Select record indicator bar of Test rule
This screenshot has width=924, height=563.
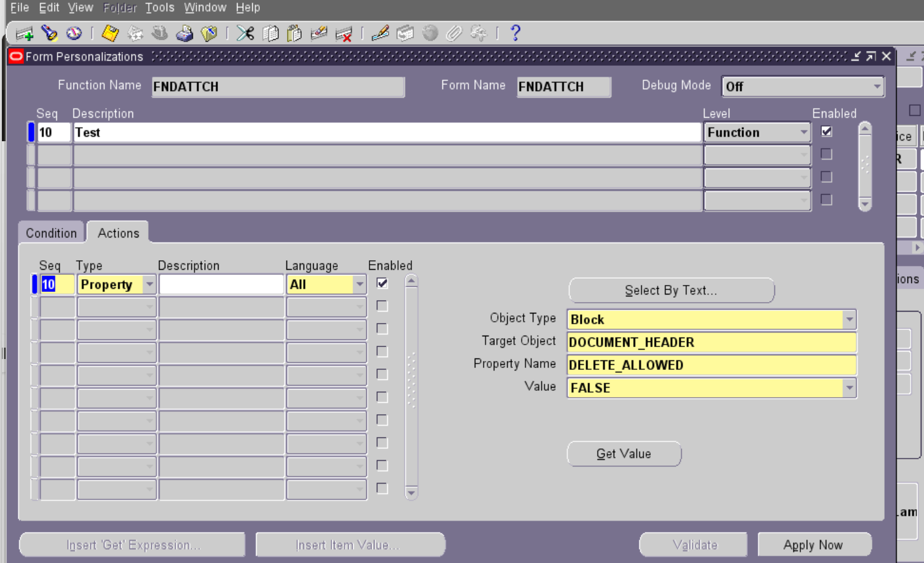coord(31,132)
